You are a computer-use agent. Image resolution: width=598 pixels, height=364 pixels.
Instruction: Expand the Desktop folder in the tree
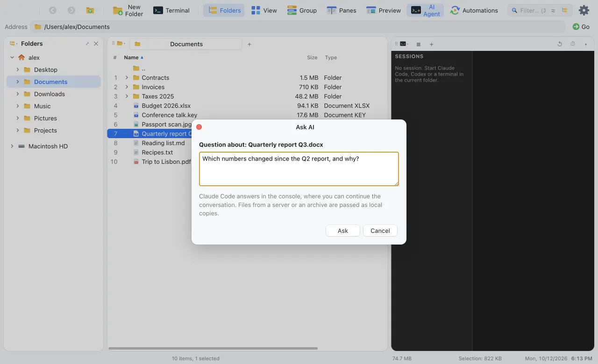18,70
